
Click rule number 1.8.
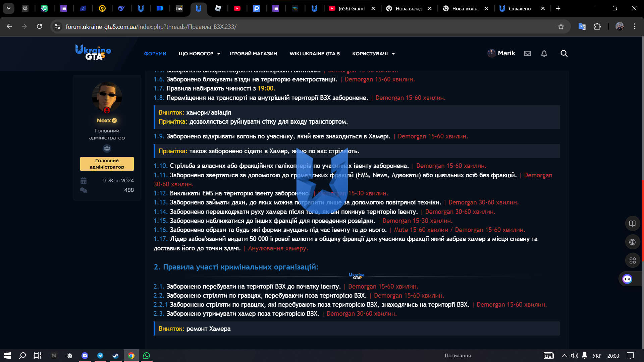159,98
